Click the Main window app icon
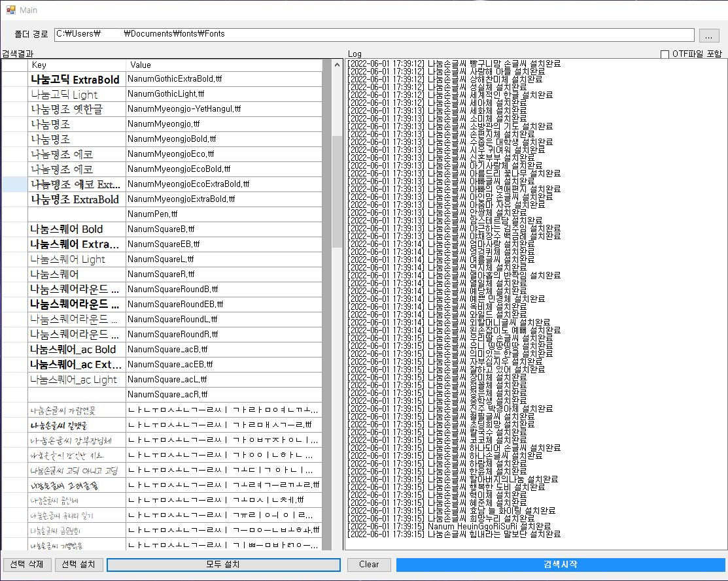 [10, 10]
